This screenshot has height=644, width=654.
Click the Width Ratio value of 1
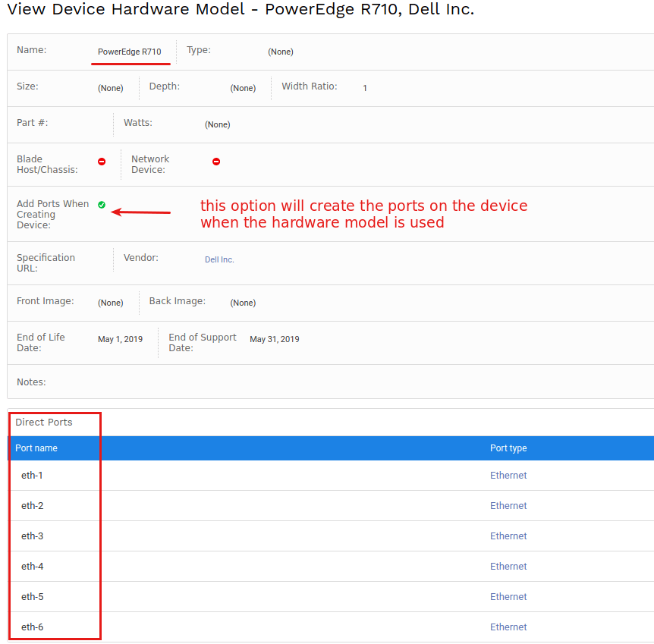point(365,88)
